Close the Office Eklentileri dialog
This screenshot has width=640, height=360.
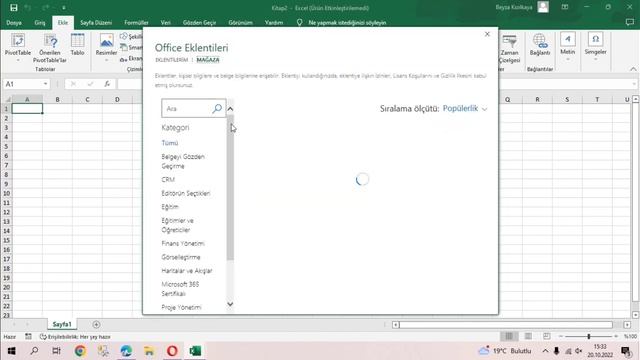point(487,34)
